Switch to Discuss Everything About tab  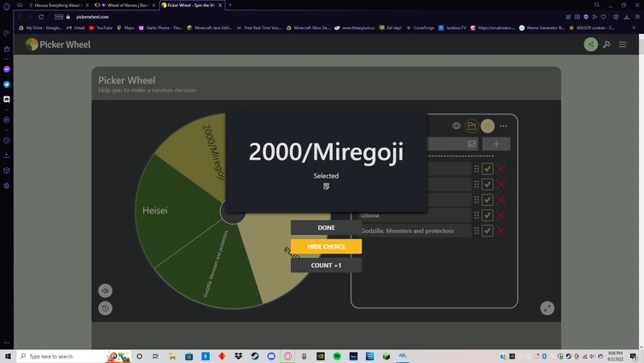coord(57,5)
